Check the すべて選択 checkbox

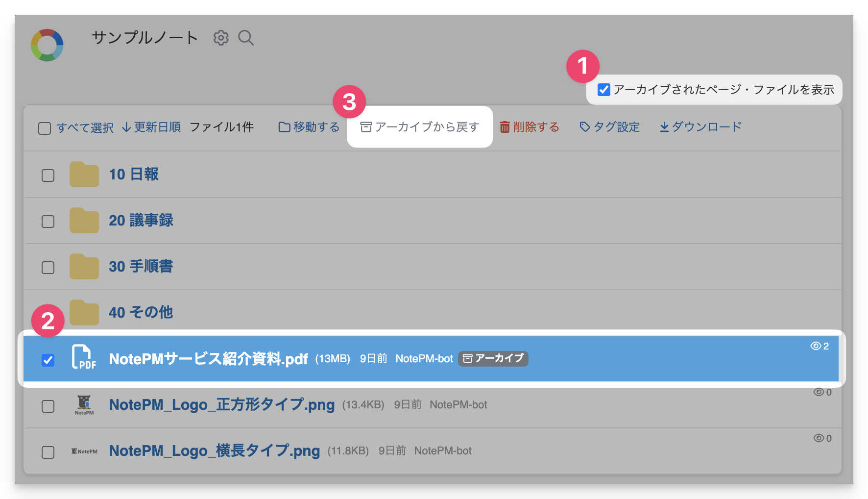[x=45, y=128]
